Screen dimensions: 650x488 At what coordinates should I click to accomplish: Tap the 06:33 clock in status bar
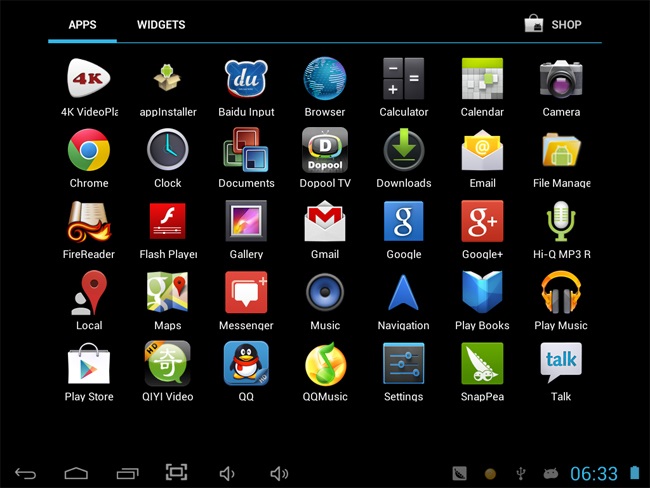point(594,473)
